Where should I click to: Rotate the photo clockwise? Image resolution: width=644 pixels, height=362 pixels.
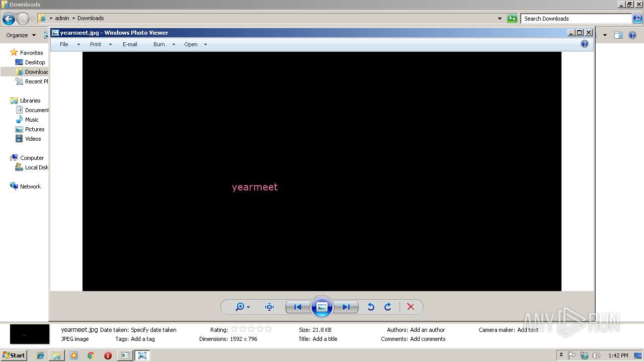388,307
